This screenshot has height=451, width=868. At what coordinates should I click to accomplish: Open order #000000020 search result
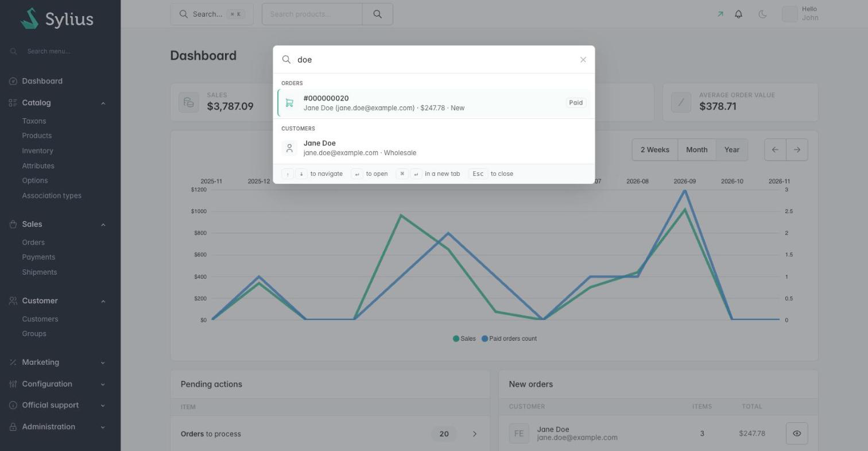(x=434, y=103)
